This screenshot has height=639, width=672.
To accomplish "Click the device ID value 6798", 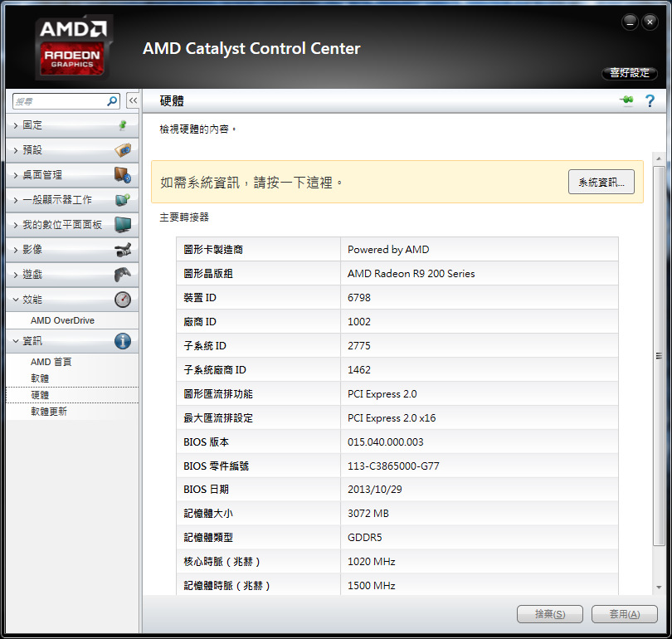I will pyautogui.click(x=359, y=297).
